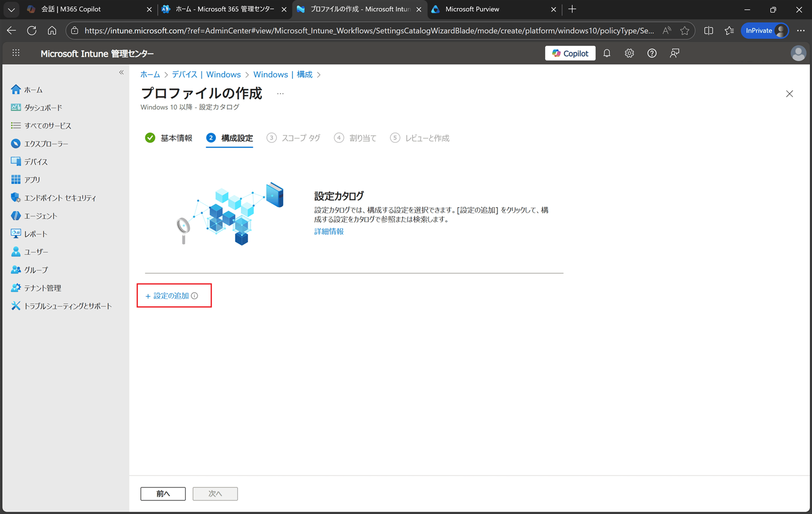
Task: Open a new browser tab
Action: coord(572,9)
